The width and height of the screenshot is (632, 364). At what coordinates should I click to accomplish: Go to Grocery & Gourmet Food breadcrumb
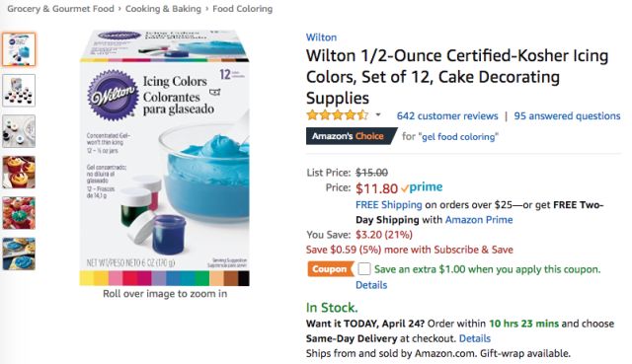click(x=61, y=9)
